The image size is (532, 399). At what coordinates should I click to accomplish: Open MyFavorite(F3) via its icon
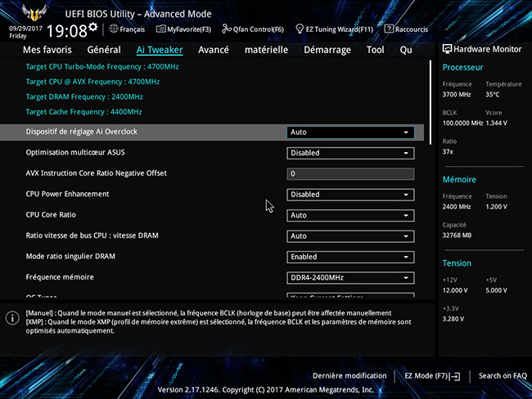(x=160, y=29)
